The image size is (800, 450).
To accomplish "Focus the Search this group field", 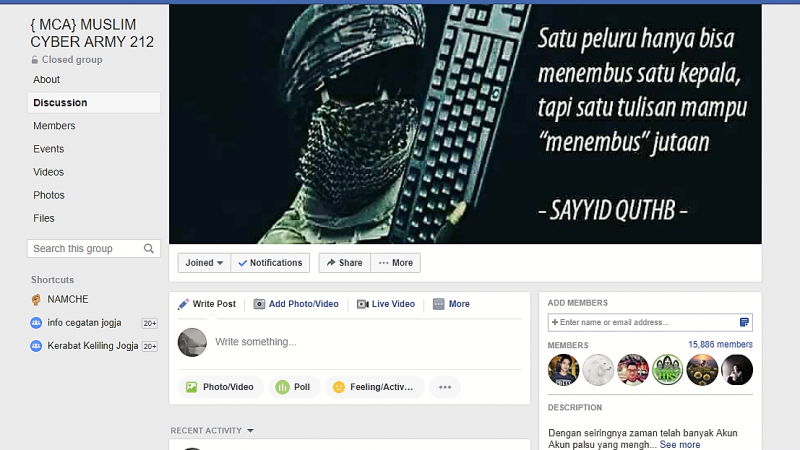I will tap(94, 248).
